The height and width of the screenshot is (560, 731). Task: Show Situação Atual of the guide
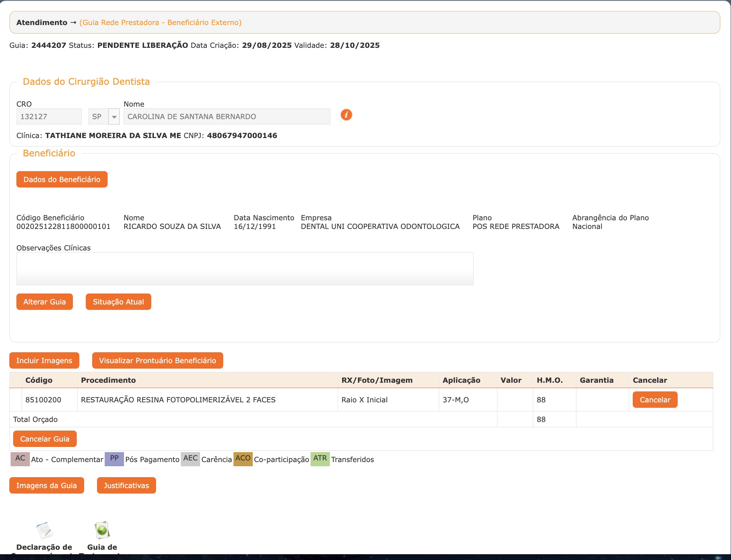118,302
